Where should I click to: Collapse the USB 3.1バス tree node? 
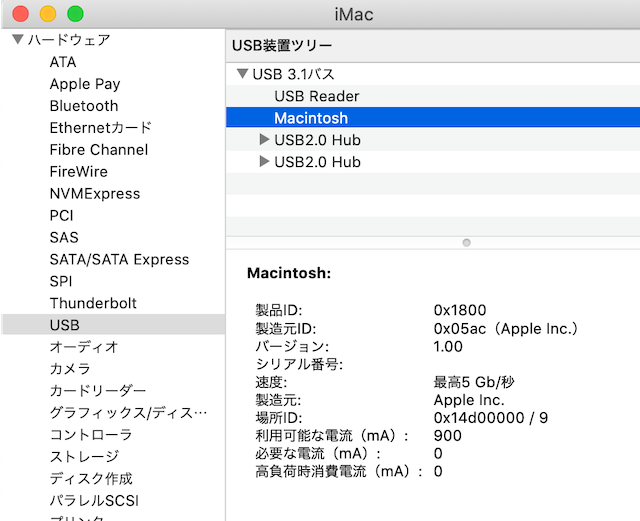click(x=242, y=73)
